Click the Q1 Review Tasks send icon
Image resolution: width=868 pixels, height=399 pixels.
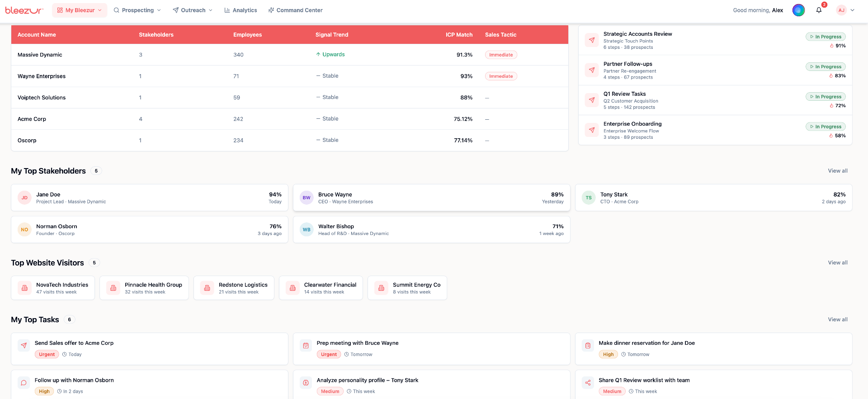pyautogui.click(x=591, y=100)
